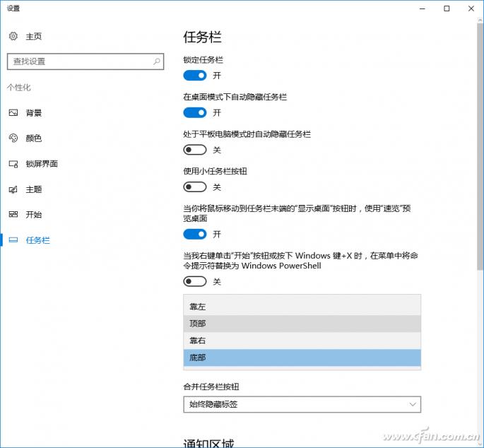Open the 颜色 settings page

point(34,138)
